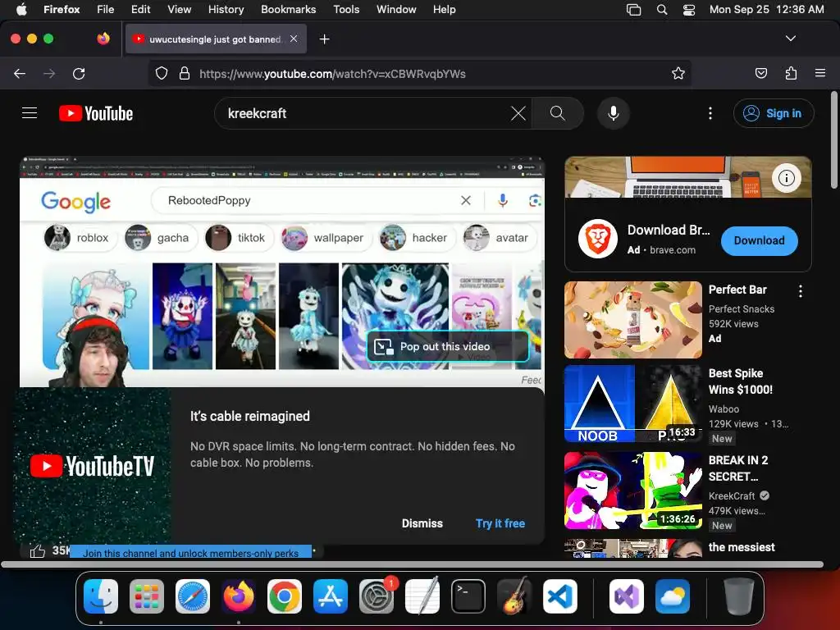
Task: Open BREAK IN 2 SECRET video thumbnail
Action: [633, 491]
